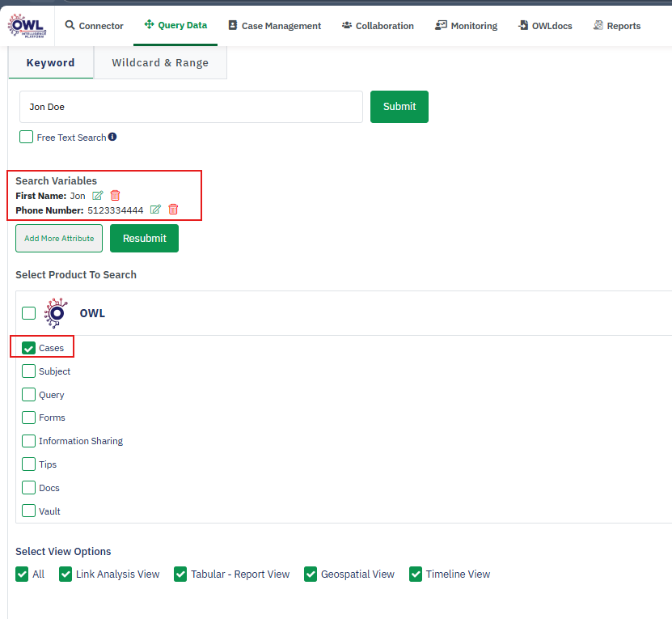Open the Monitoring menu
Image resolution: width=672 pixels, height=619 pixels.
click(466, 26)
